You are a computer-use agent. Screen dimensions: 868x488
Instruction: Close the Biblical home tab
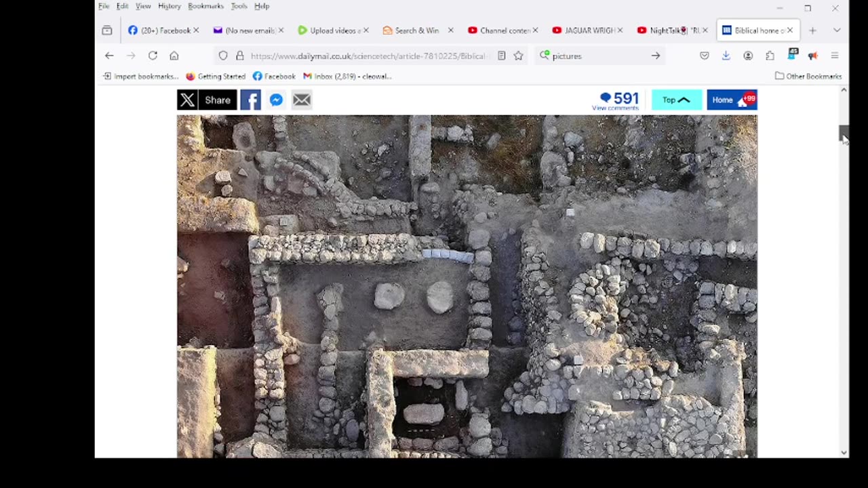coord(790,30)
